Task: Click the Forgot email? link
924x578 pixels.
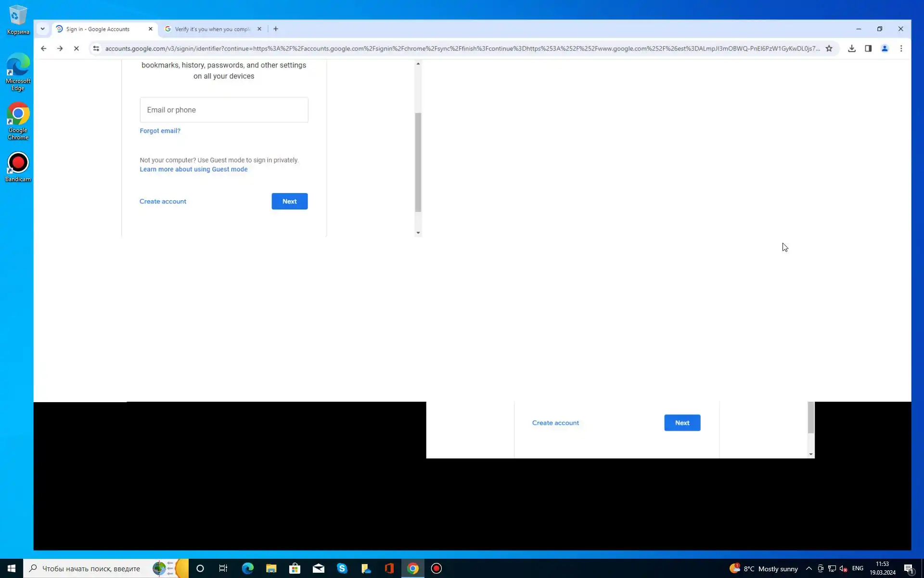Action: tap(160, 131)
